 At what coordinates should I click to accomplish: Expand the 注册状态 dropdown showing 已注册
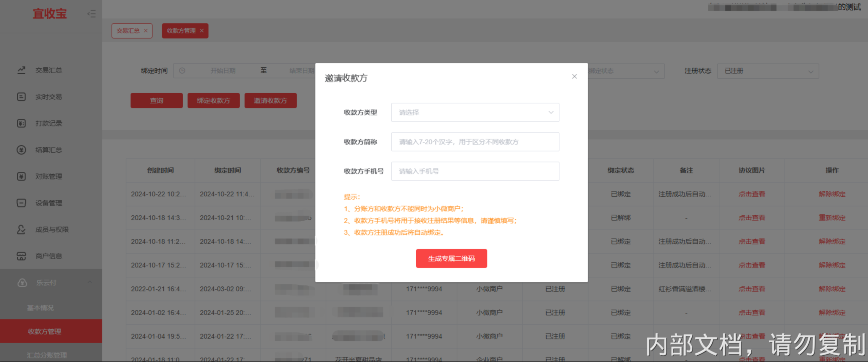point(768,71)
